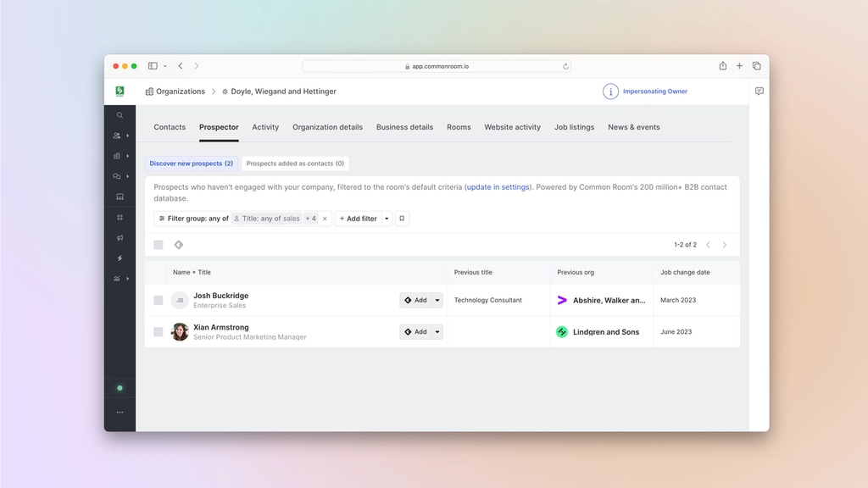
Task: Open the Organization details tab
Action: (x=327, y=127)
